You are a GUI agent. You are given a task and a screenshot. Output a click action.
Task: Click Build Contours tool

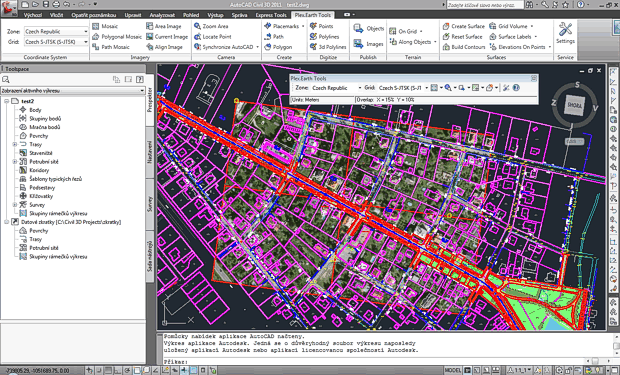[463, 47]
